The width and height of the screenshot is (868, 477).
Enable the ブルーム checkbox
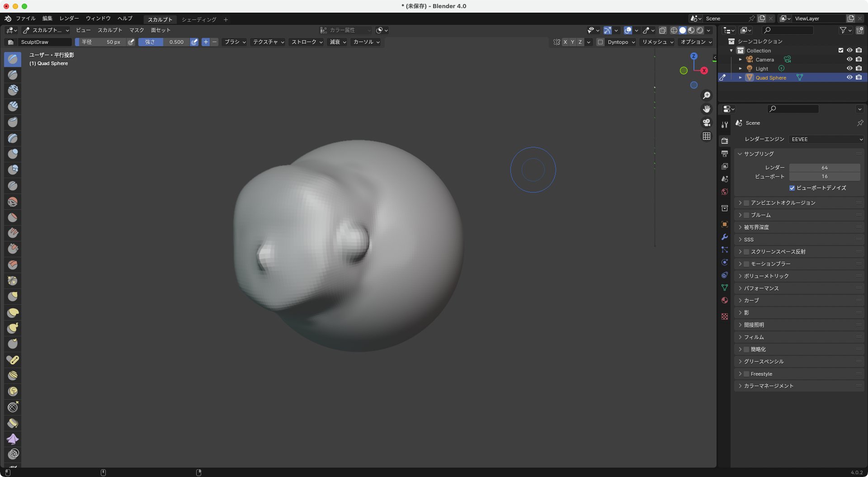[x=746, y=215]
